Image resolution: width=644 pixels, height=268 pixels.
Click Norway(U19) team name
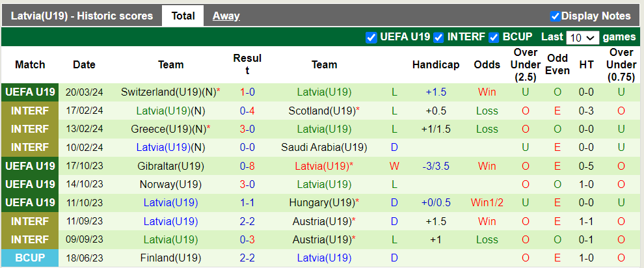170,184
